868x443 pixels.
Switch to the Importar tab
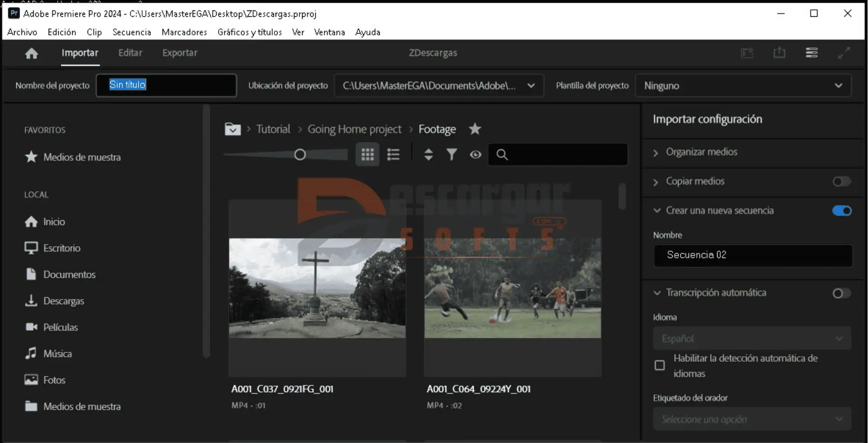tap(80, 53)
